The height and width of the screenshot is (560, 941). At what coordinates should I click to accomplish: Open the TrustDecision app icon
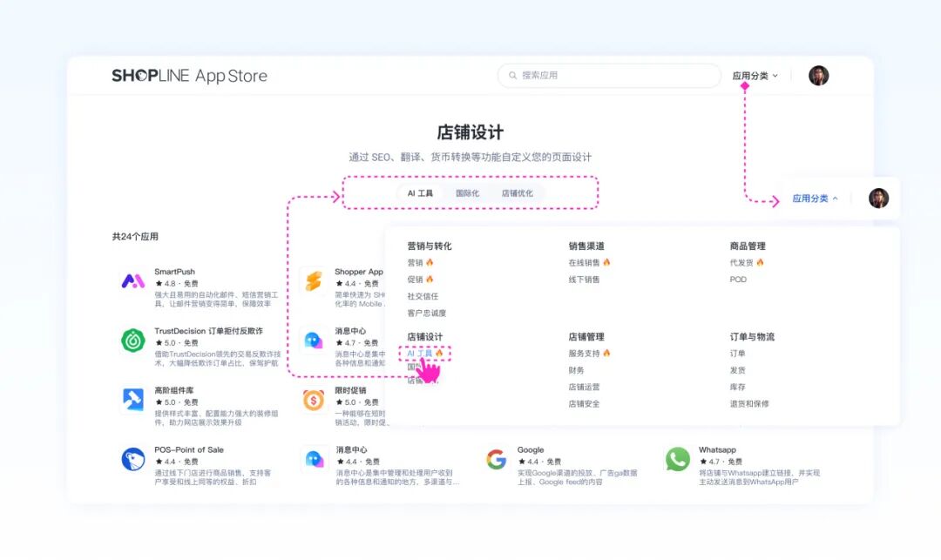coord(132,341)
